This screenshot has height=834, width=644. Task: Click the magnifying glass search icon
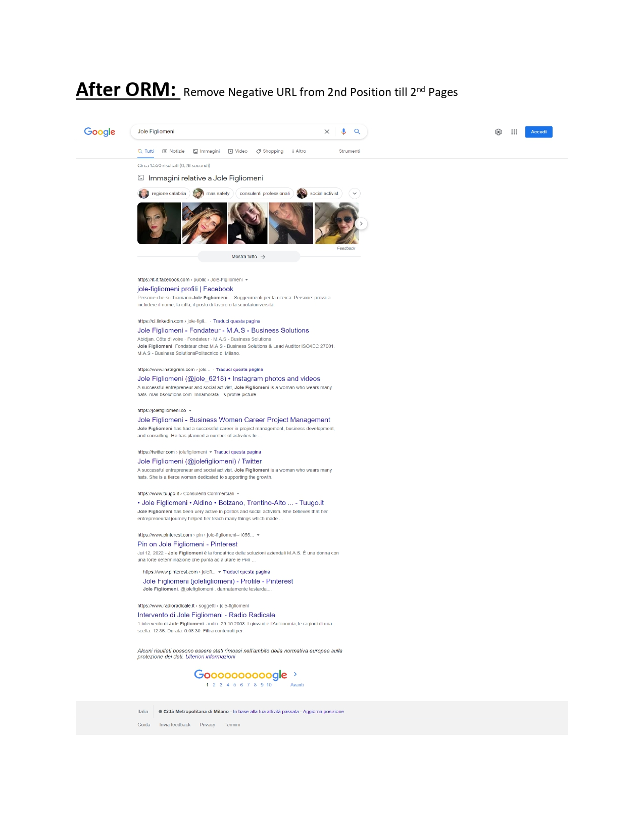[357, 131]
